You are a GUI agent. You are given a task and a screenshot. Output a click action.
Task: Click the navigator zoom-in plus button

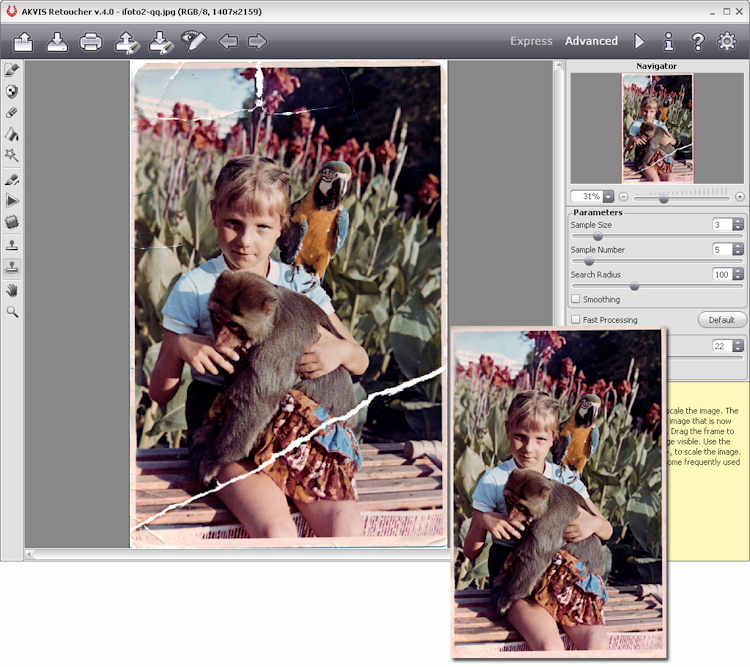740,197
